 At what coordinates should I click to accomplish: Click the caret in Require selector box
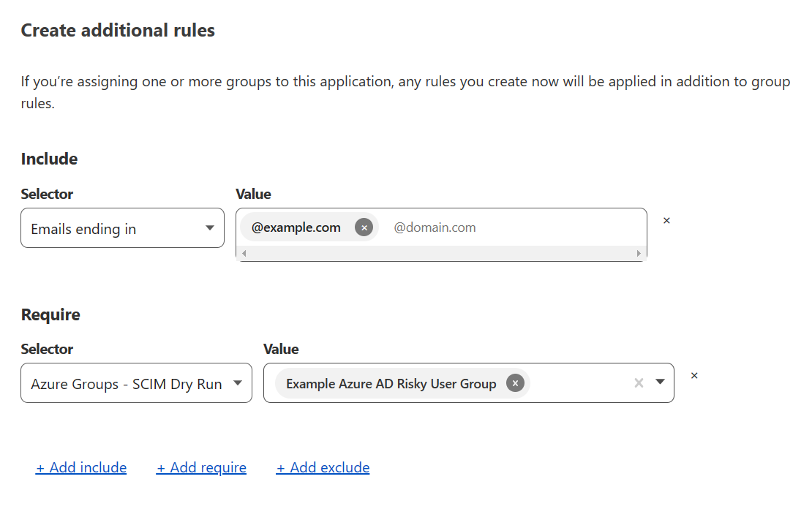pos(237,383)
